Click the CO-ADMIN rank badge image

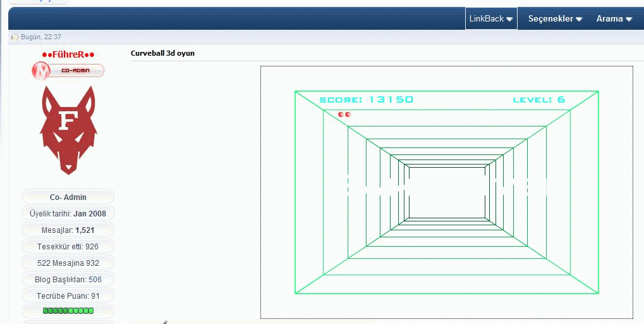pyautogui.click(x=68, y=70)
